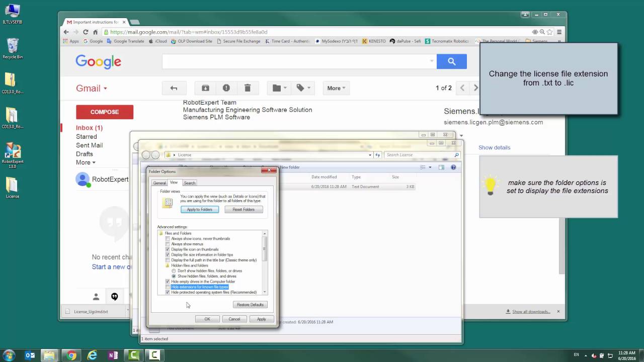Open Sent Mail in Gmail sidebar
644x362 pixels.
90,145
